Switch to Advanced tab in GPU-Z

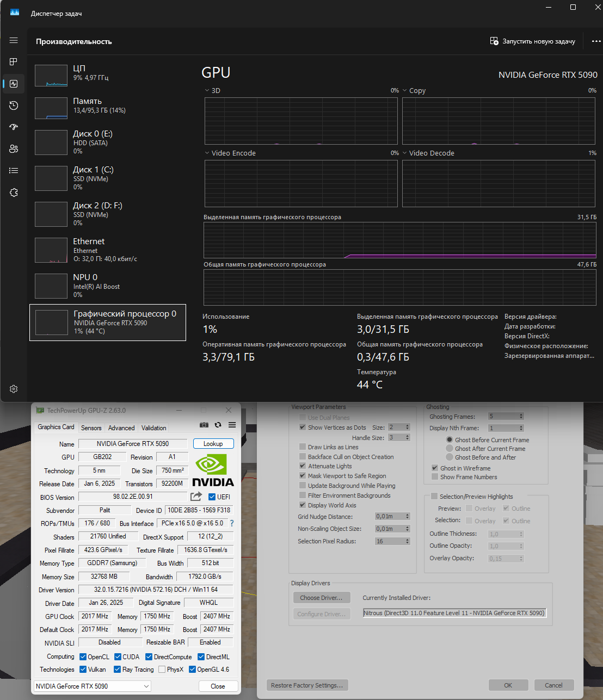click(121, 428)
